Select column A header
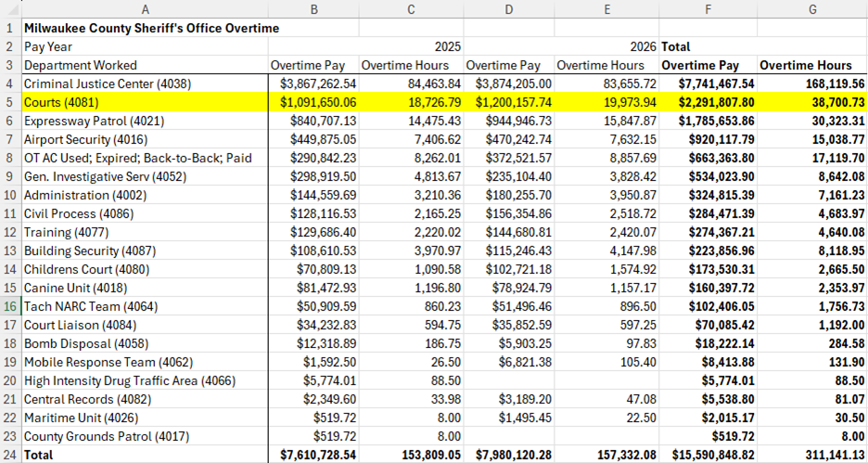The image size is (868, 463). tap(145, 9)
